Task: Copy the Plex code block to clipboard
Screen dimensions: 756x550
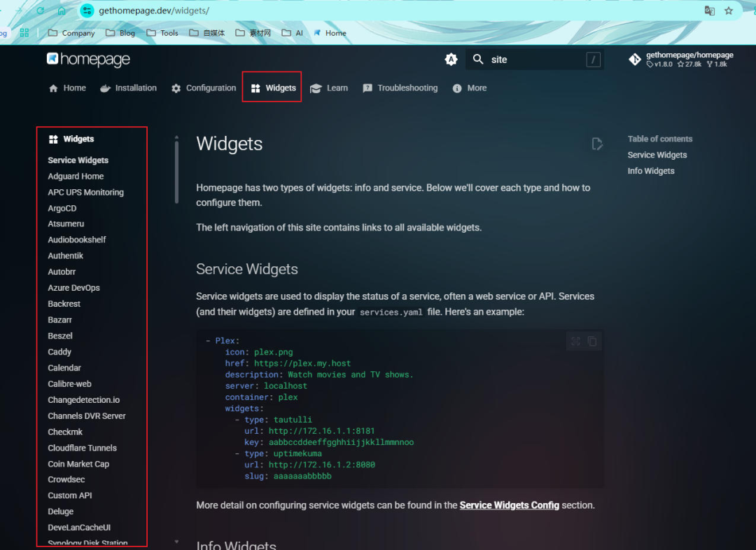Action: [593, 342]
